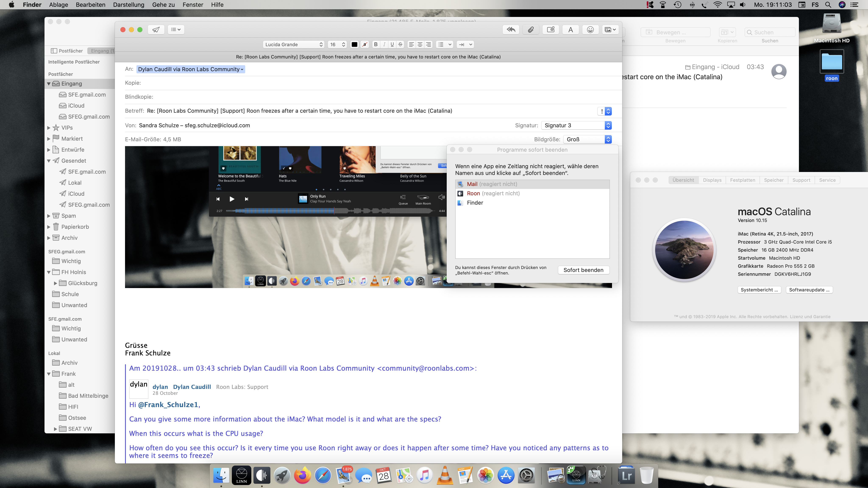Open Finder from the Dock
The height and width of the screenshot is (488, 868).
click(221, 476)
